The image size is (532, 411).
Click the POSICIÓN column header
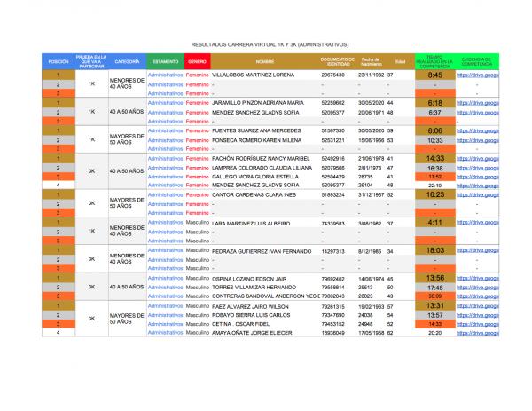(59, 62)
